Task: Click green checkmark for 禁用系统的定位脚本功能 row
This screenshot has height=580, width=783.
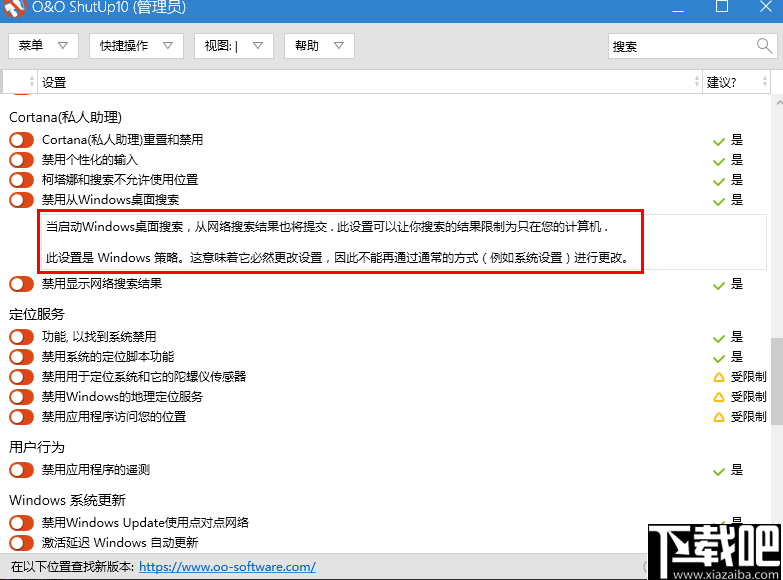Action: click(719, 358)
